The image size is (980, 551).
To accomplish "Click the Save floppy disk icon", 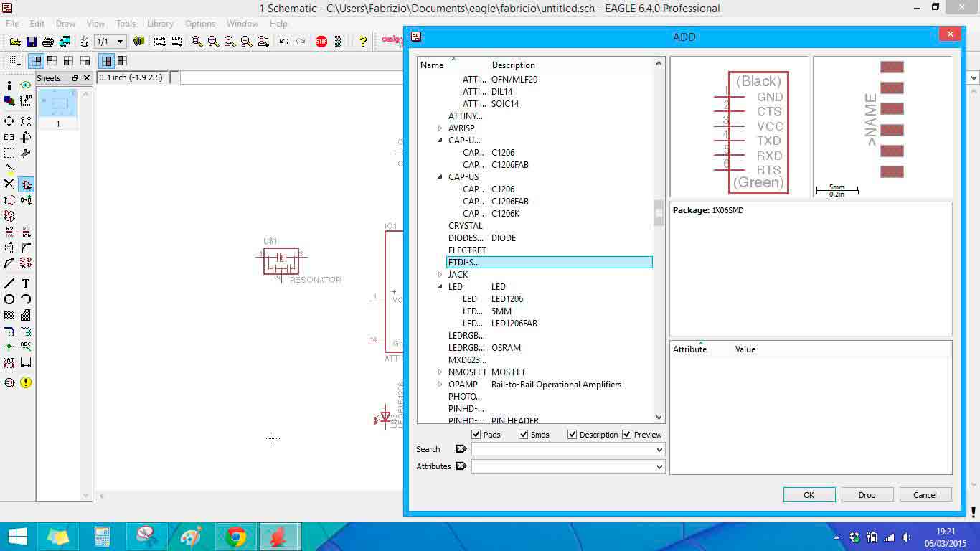I will pyautogui.click(x=32, y=42).
